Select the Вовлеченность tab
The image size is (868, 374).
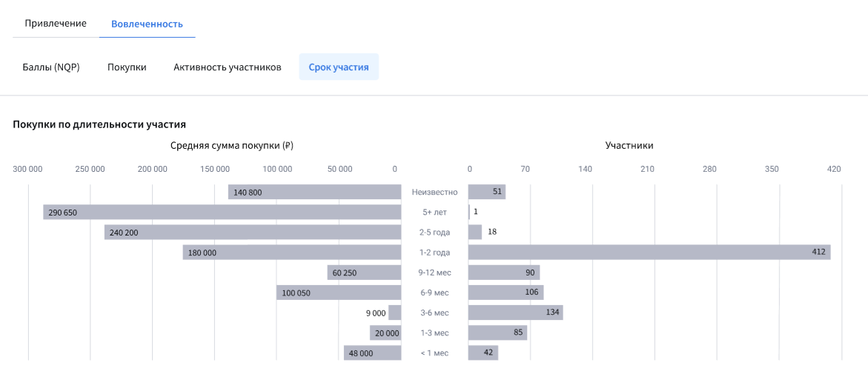click(147, 24)
